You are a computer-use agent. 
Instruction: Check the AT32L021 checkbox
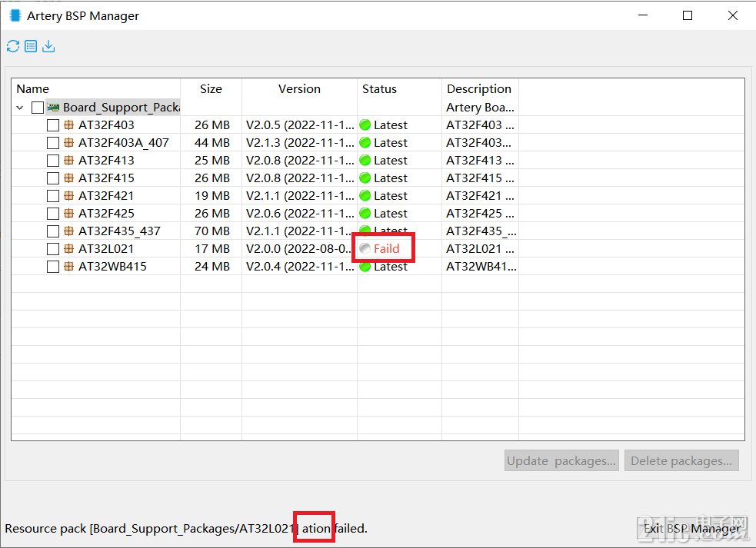[53, 249]
